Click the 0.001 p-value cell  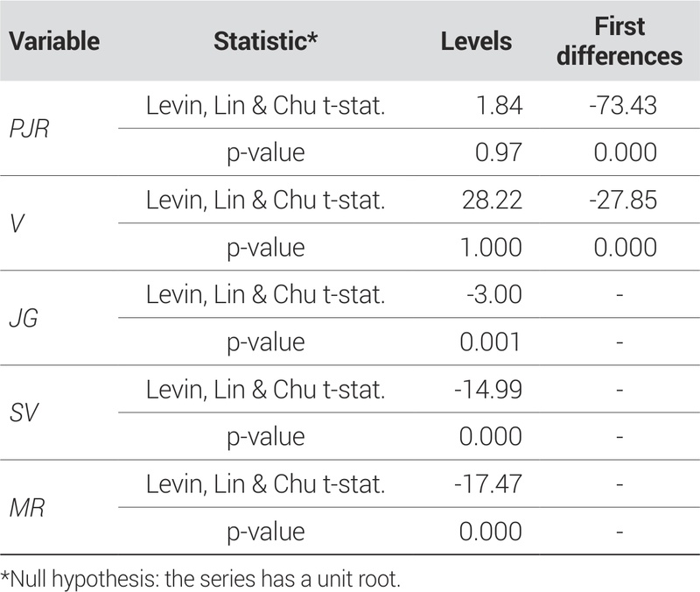490,342
